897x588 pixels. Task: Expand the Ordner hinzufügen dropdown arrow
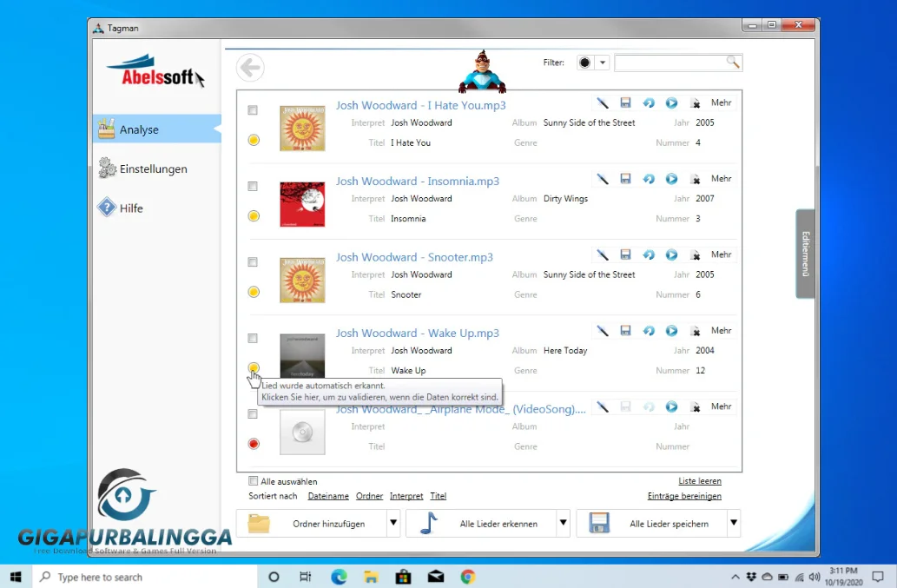[393, 523]
